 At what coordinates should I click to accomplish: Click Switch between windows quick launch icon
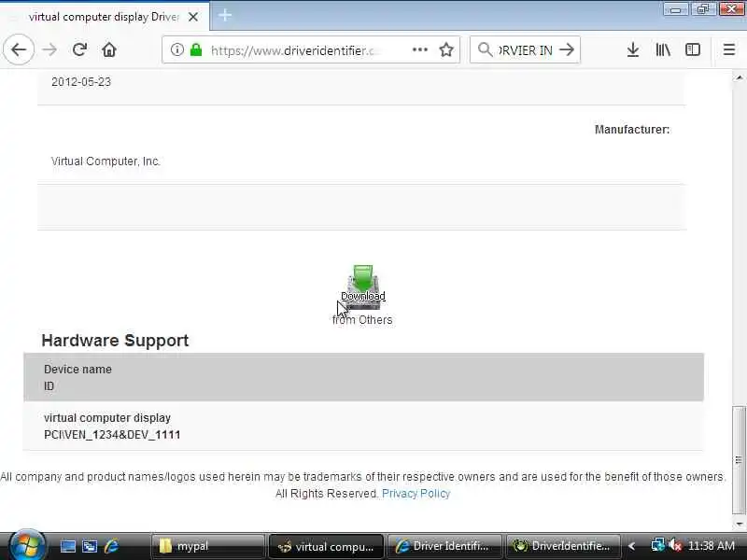[90, 546]
